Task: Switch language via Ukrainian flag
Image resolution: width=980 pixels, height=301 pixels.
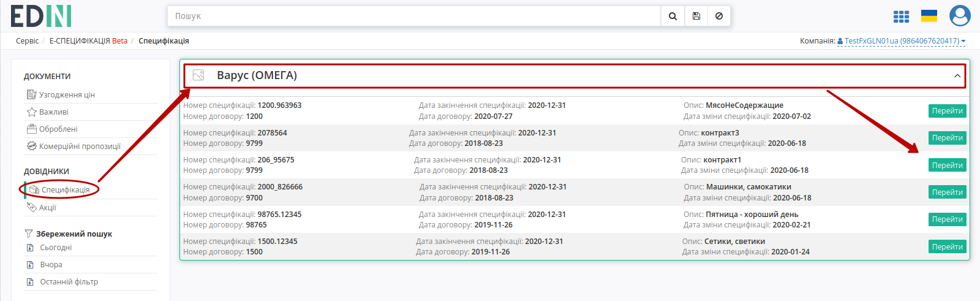Action: pyautogui.click(x=929, y=16)
